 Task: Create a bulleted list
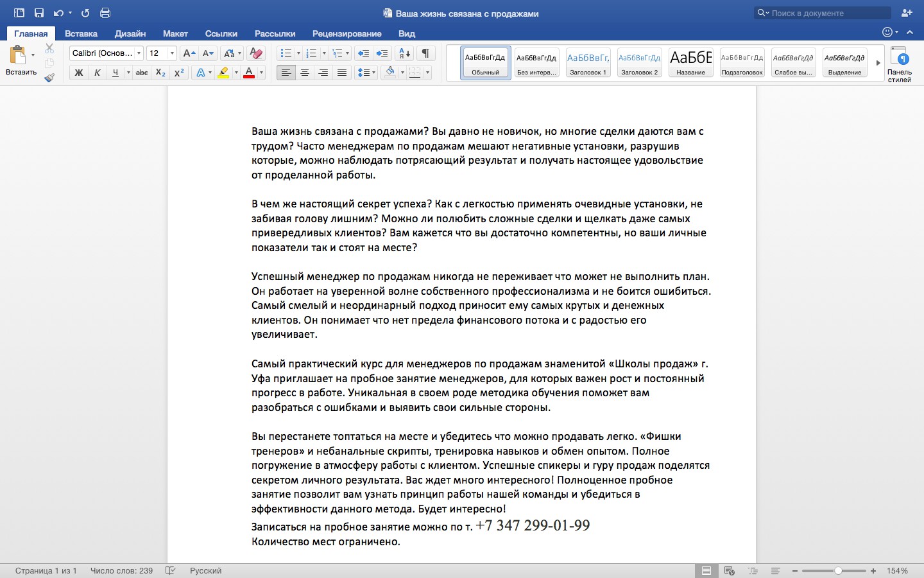click(x=286, y=53)
